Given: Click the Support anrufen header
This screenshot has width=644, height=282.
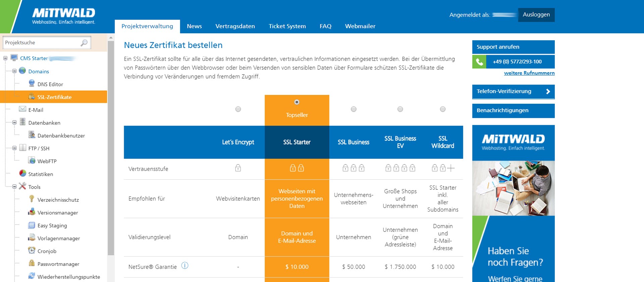Looking at the screenshot, I should [514, 47].
